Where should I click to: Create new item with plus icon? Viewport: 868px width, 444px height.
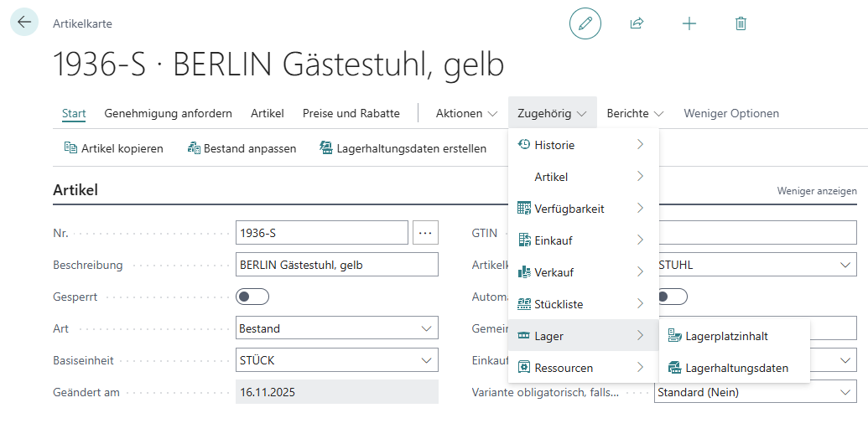coord(689,23)
